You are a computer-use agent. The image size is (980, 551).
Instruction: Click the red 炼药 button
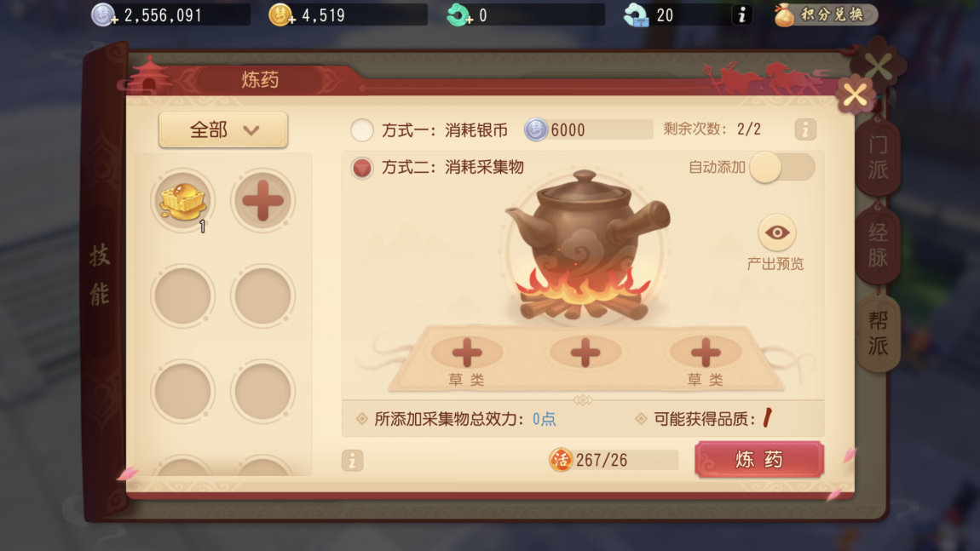758,460
